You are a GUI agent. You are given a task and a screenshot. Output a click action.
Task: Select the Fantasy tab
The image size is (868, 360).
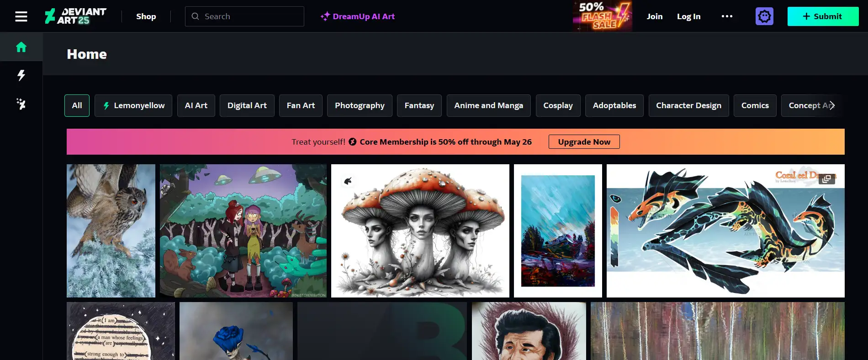(419, 105)
